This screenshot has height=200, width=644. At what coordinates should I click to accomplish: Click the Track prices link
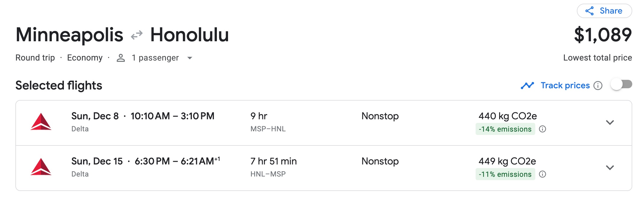565,85
